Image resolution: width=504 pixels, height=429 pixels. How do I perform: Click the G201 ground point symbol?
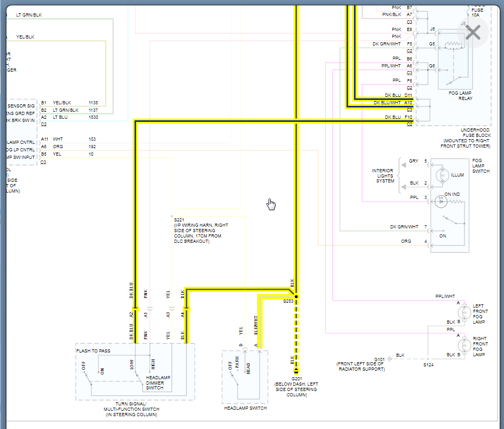point(296,371)
